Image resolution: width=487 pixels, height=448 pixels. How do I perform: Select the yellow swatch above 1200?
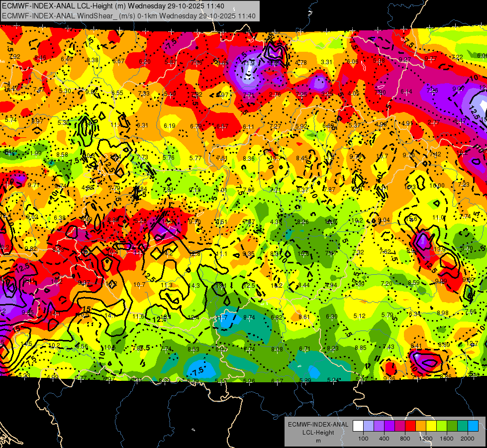point(431,426)
